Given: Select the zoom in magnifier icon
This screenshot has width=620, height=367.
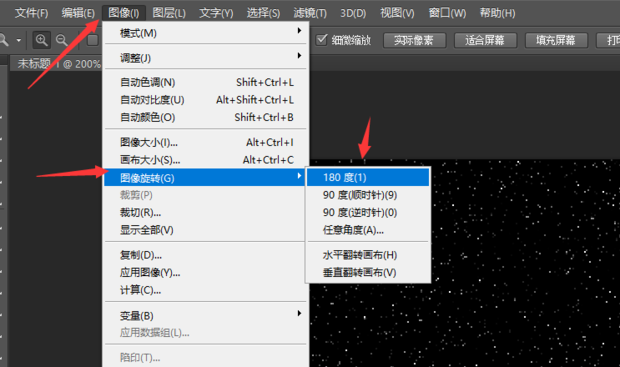Looking at the screenshot, I should 42,40.
